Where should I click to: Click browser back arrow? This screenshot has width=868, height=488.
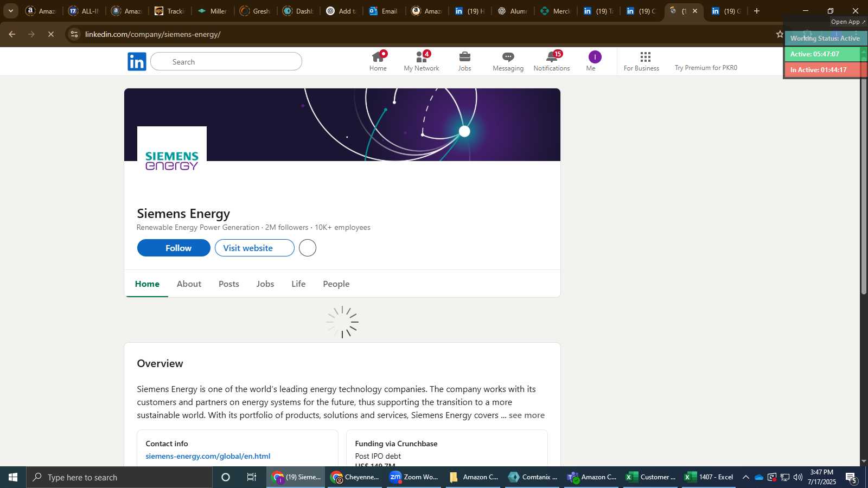[12, 34]
